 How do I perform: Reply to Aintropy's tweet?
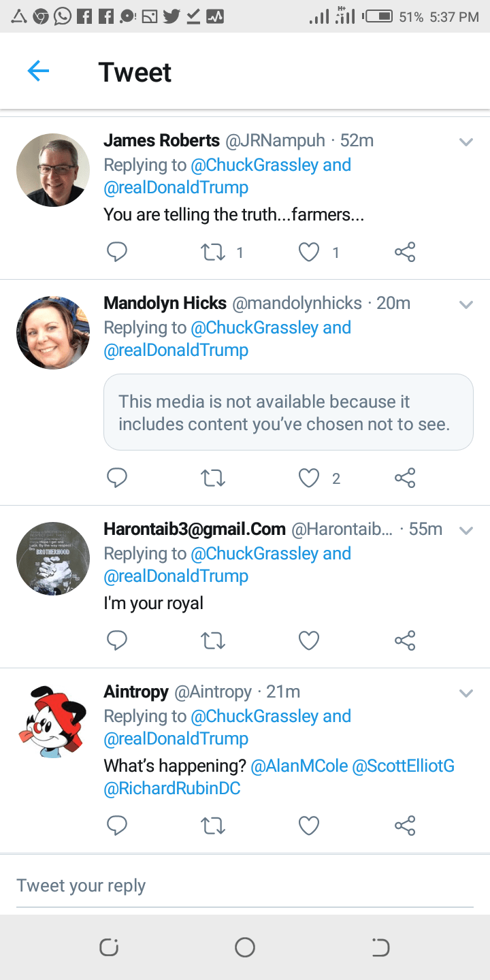pyautogui.click(x=117, y=826)
